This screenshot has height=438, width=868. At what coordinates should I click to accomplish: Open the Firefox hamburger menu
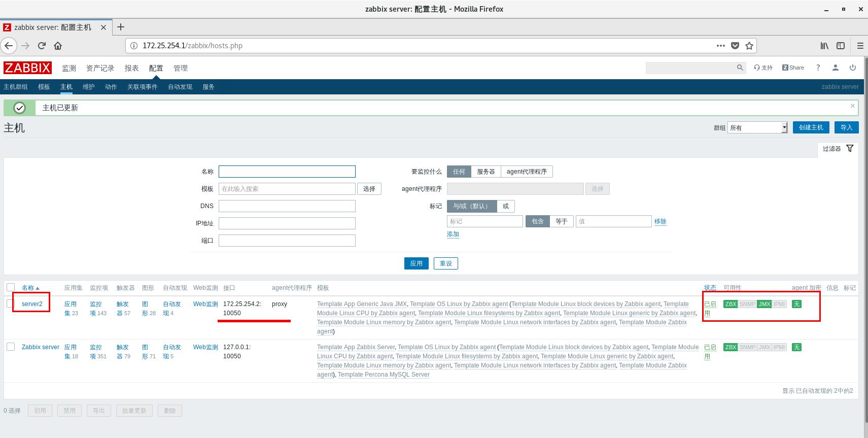(860, 46)
